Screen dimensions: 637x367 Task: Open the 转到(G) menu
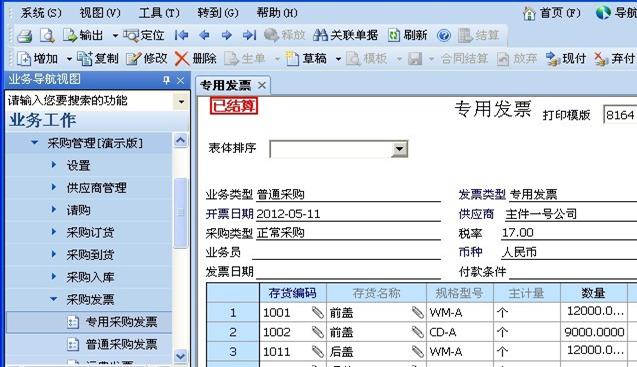pos(218,13)
